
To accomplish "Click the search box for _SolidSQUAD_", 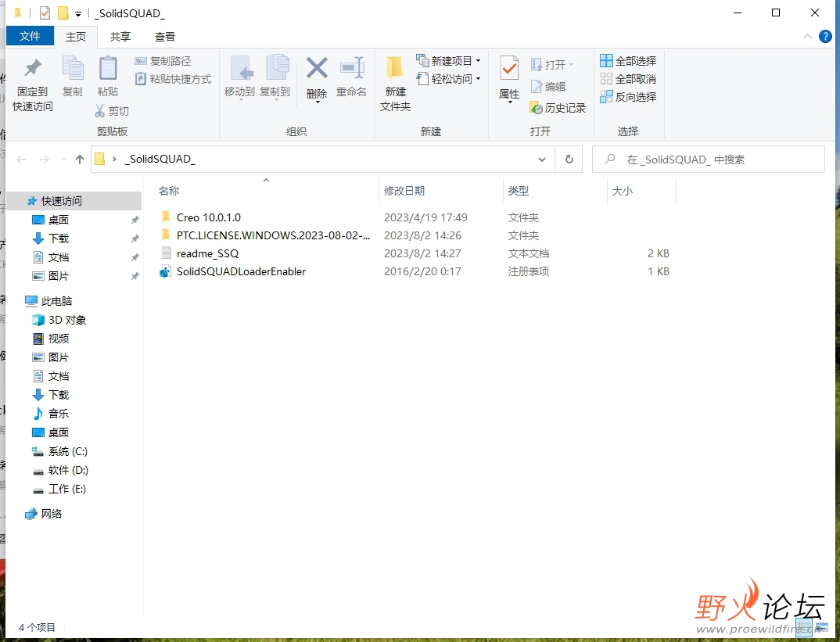I will (709, 160).
